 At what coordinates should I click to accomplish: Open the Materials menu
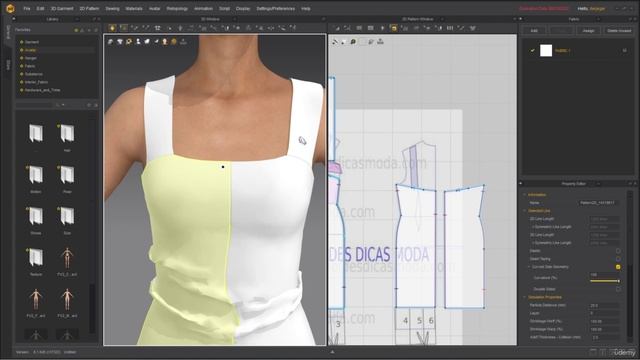134,8
